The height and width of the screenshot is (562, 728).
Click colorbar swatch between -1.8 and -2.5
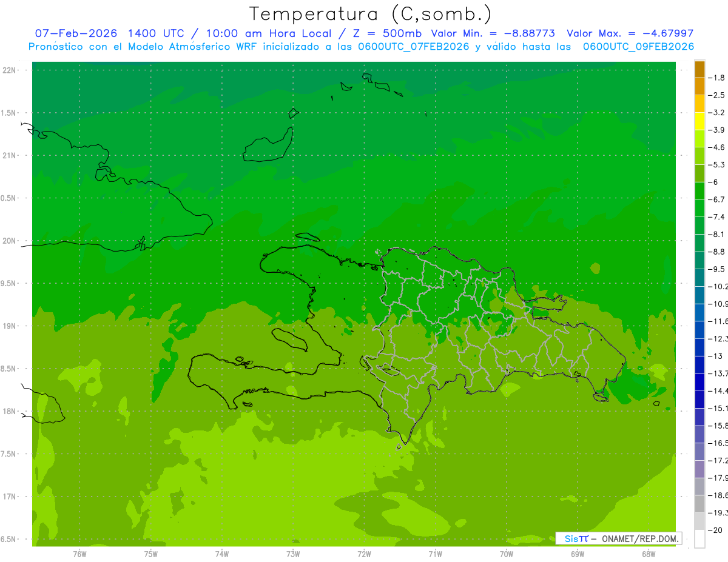(x=699, y=87)
